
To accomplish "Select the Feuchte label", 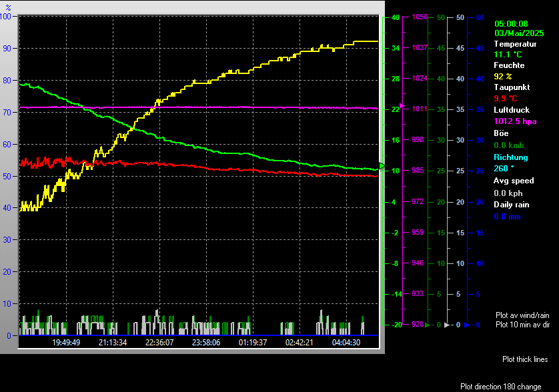I will point(509,65).
